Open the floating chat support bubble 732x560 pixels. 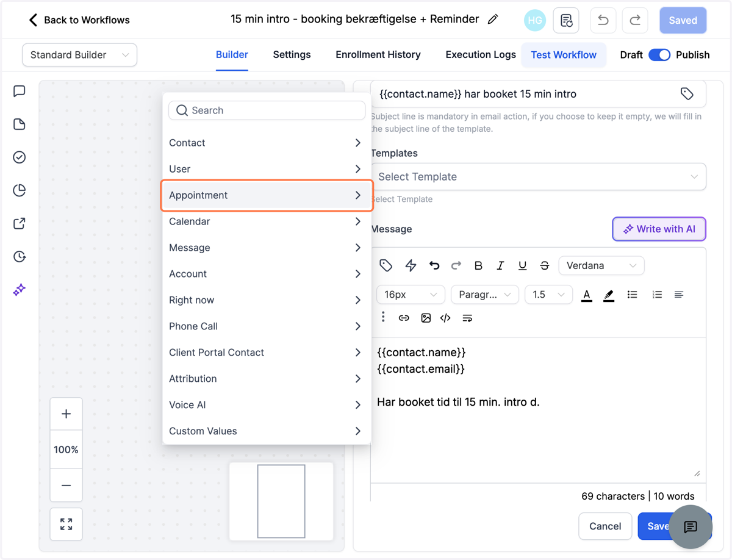pyautogui.click(x=691, y=526)
